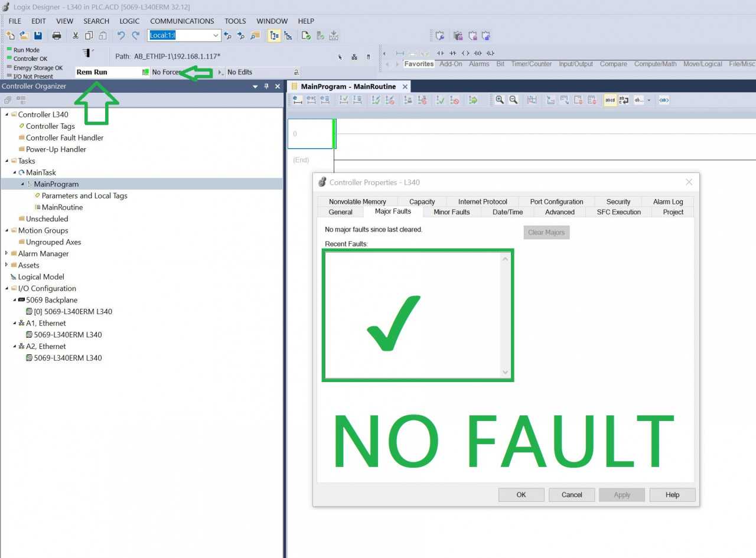Viewport: 756px width, 558px height.
Task: Collapse the I/O Configuration tree node
Action: [6, 288]
